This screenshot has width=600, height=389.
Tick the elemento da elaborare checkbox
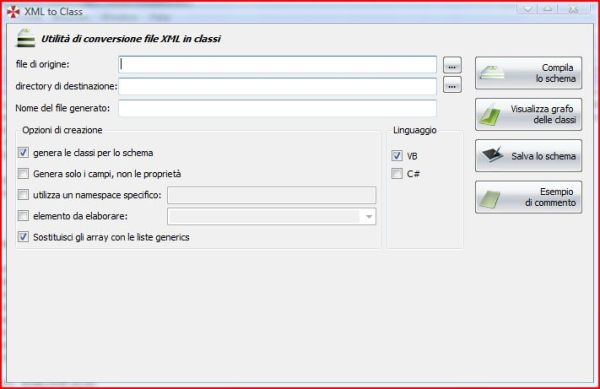pyautogui.click(x=23, y=216)
